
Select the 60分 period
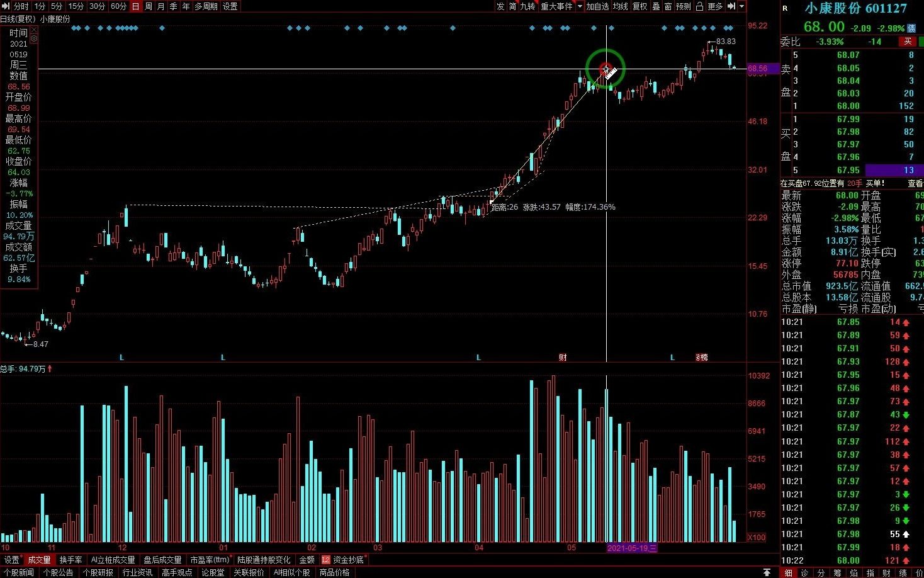(118, 6)
